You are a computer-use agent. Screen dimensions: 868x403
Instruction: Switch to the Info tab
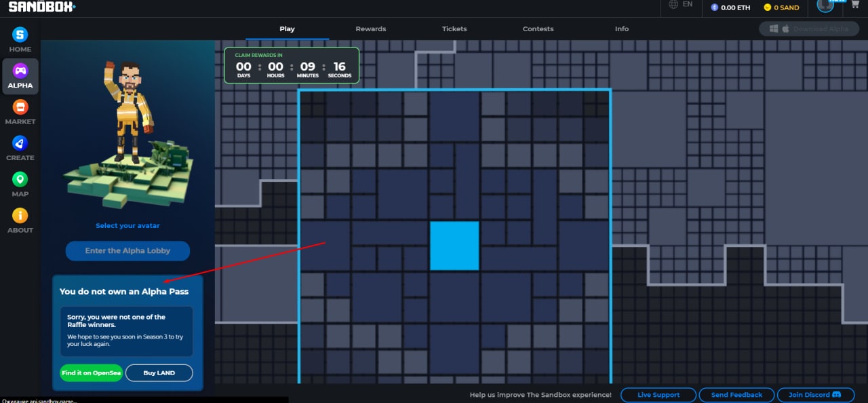point(622,29)
